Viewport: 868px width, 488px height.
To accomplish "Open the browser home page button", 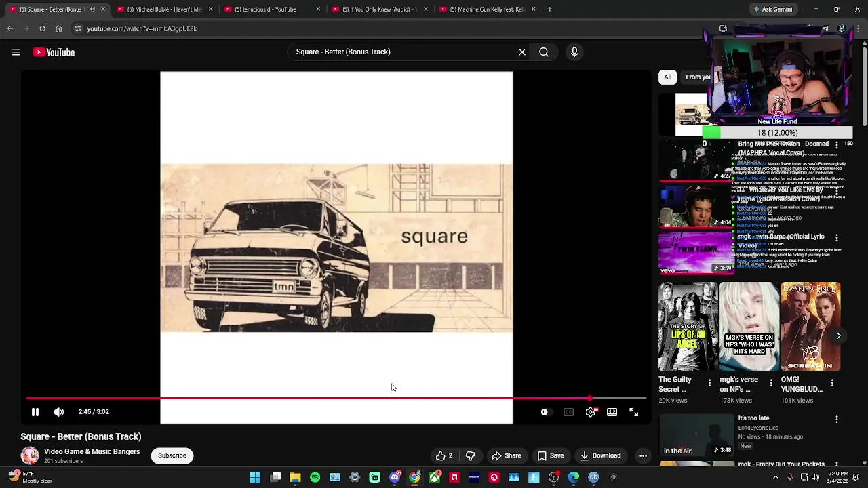I will pyautogui.click(x=58, y=28).
